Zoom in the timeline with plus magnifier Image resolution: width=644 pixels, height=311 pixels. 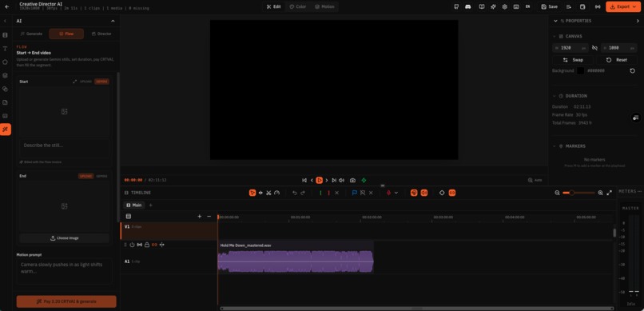click(x=601, y=193)
